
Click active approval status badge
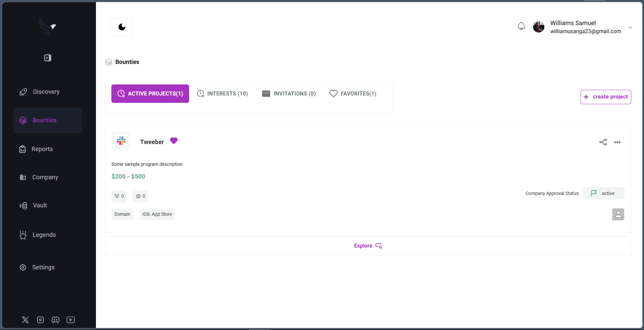(604, 193)
